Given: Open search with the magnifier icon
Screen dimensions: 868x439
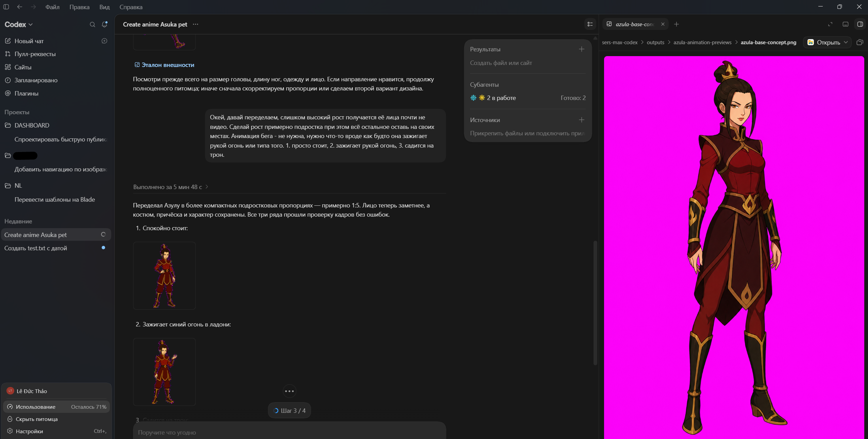Looking at the screenshot, I should 92,24.
